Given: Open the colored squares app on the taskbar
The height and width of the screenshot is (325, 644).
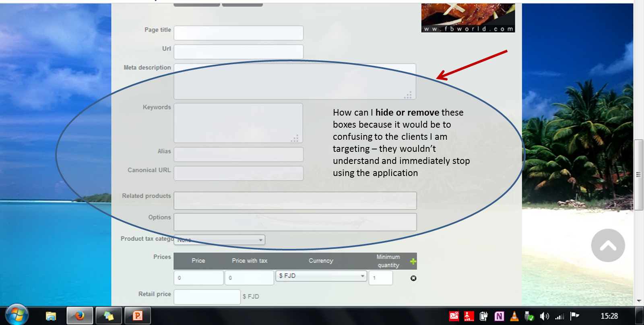Looking at the screenshot, I should pyautogui.click(x=109, y=316).
